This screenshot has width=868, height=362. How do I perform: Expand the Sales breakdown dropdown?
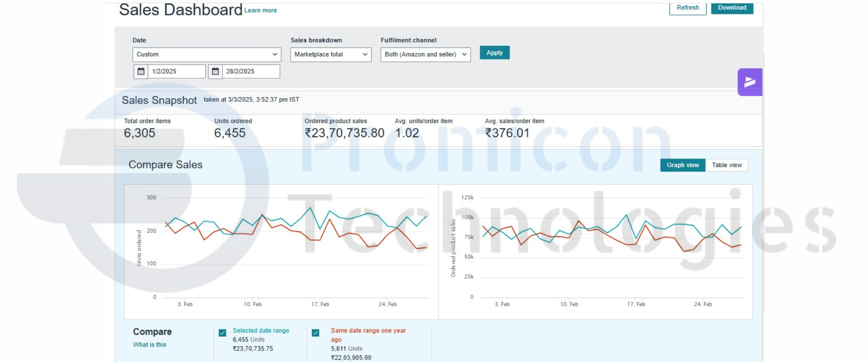click(x=330, y=54)
